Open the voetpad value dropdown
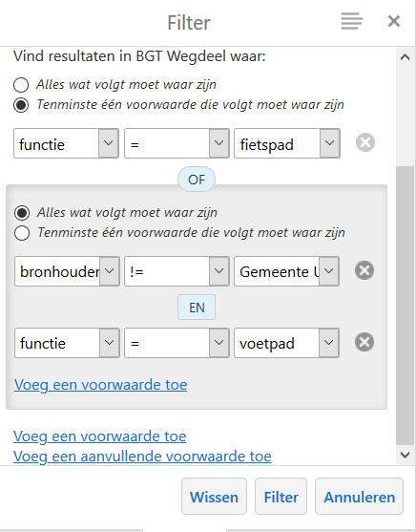 tap(286, 343)
